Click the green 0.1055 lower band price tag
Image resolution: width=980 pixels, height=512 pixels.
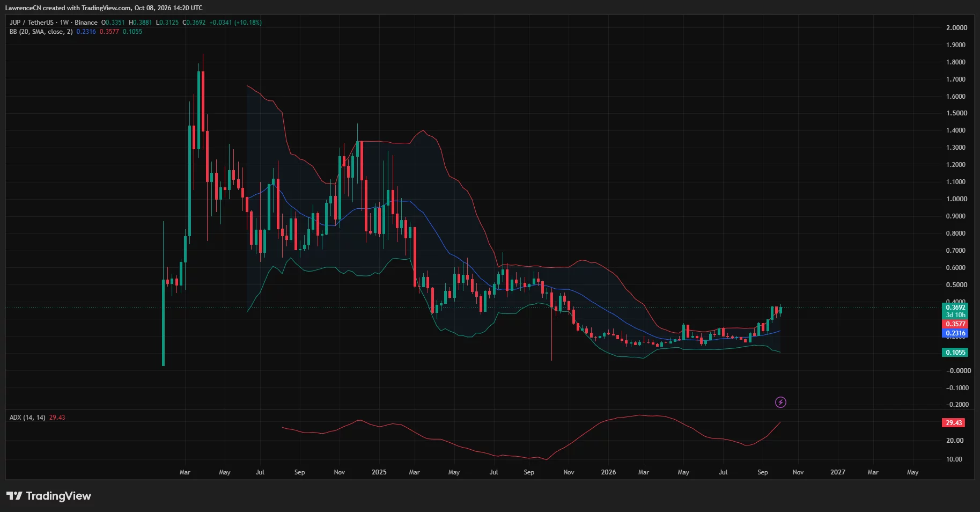click(955, 353)
